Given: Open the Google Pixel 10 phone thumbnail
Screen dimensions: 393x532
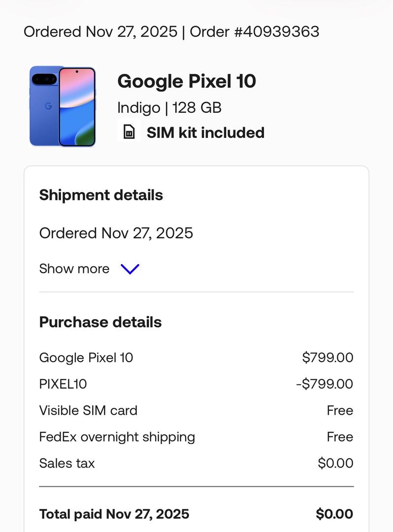Looking at the screenshot, I should (63, 106).
